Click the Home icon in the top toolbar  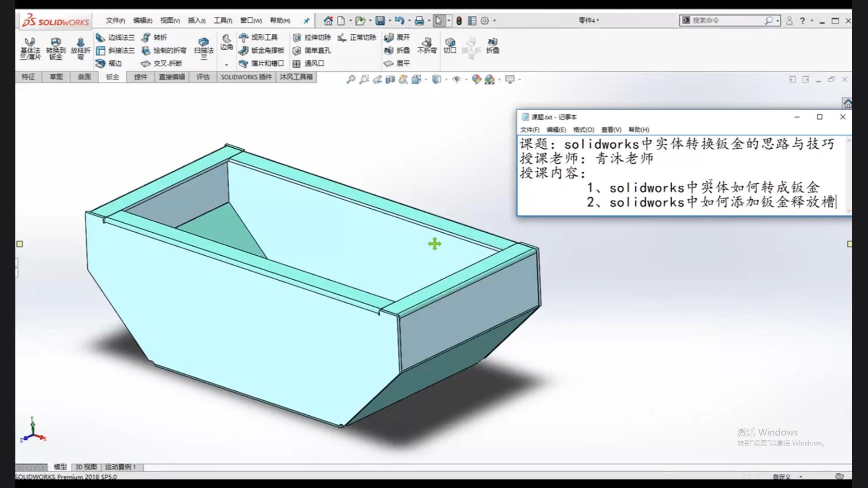[x=328, y=21]
